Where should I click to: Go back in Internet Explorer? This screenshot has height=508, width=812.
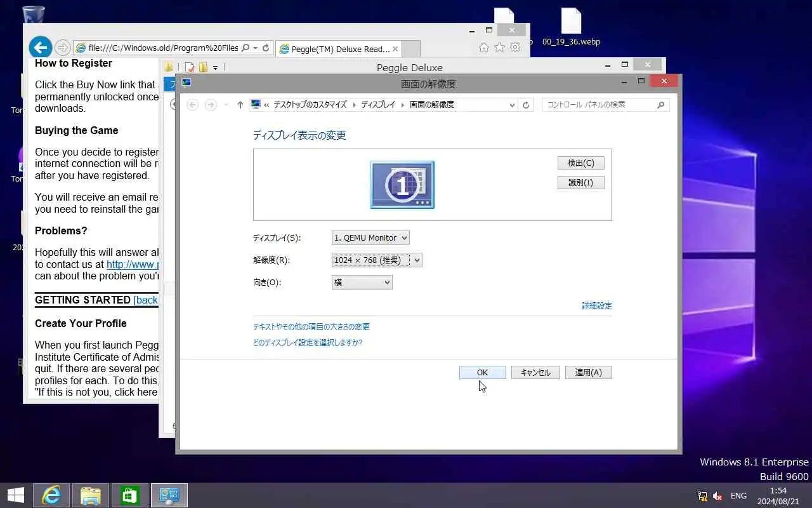click(40, 47)
